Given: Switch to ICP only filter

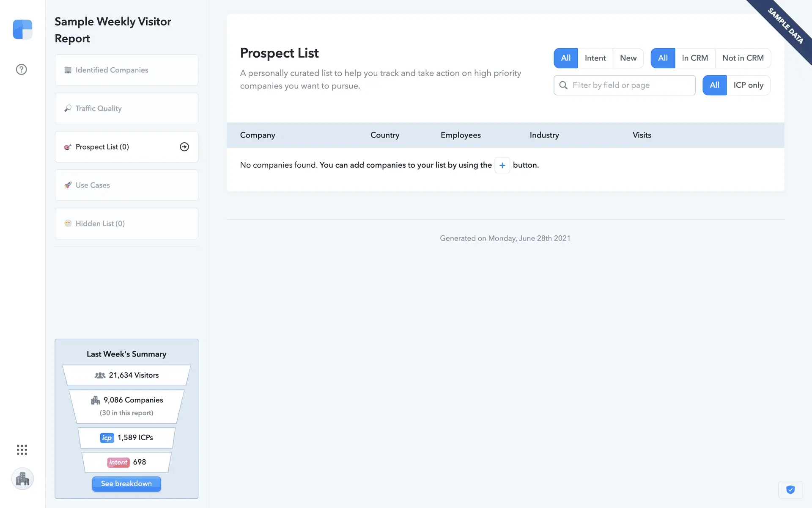Looking at the screenshot, I should [x=748, y=85].
